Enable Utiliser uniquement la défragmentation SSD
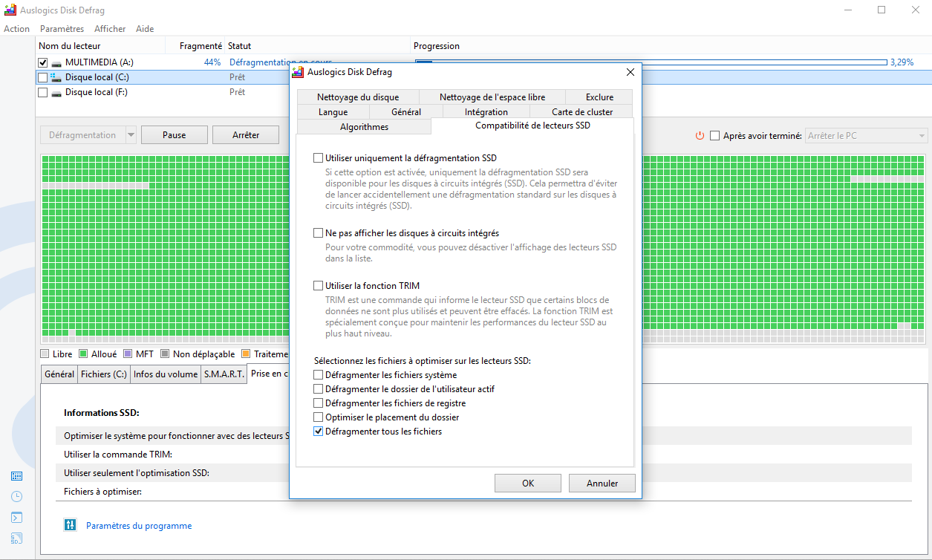 318,157
